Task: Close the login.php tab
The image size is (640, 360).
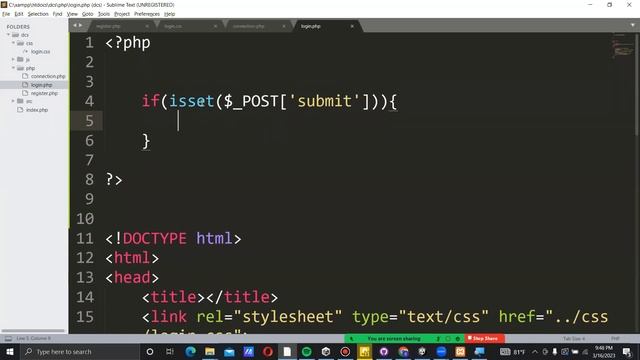Action: (352, 26)
